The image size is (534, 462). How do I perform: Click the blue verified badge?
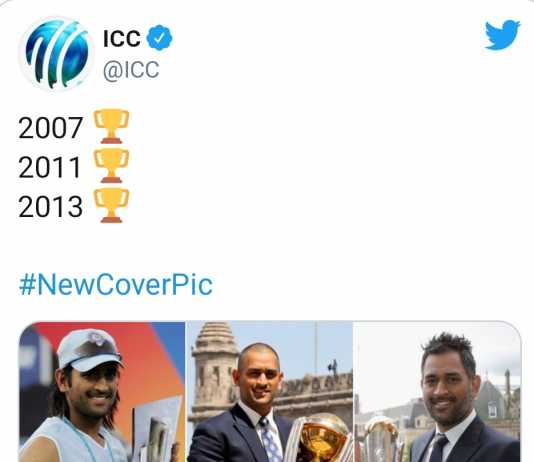[x=159, y=37]
